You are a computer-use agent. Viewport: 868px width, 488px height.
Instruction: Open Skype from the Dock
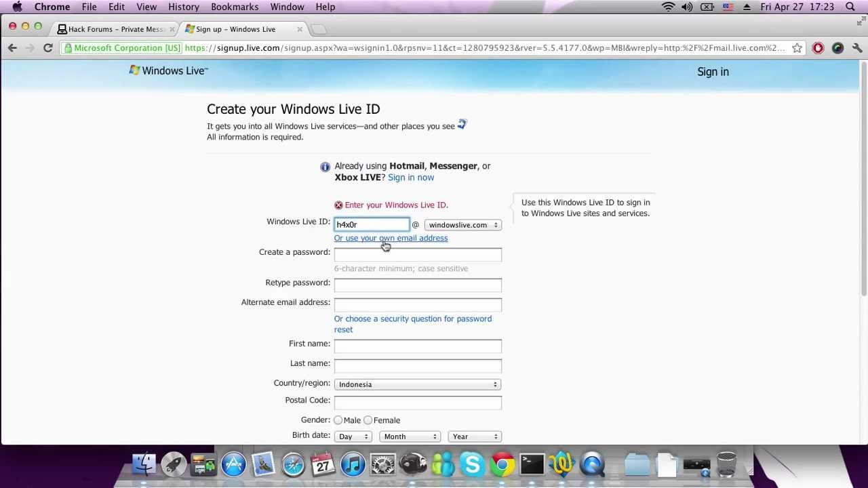pyautogui.click(x=472, y=464)
